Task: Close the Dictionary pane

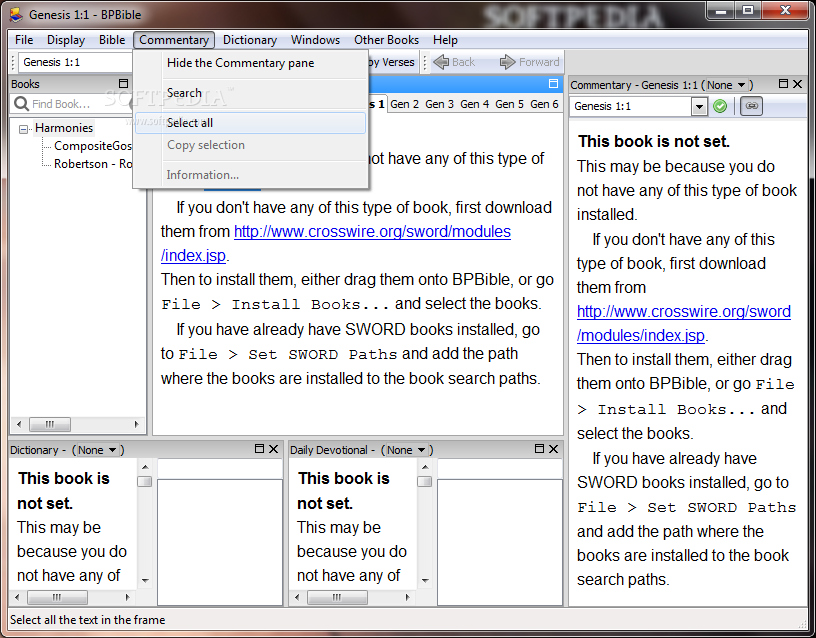Action: [273, 449]
